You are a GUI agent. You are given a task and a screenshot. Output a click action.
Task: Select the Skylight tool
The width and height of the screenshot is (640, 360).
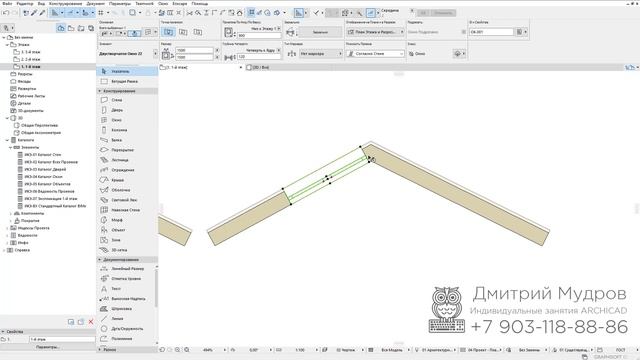127,200
